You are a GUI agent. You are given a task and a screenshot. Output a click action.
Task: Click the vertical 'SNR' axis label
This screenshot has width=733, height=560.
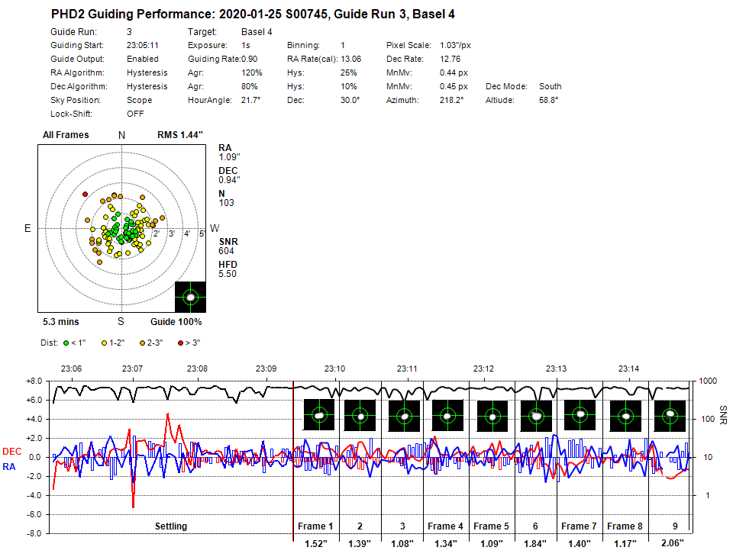coord(723,415)
